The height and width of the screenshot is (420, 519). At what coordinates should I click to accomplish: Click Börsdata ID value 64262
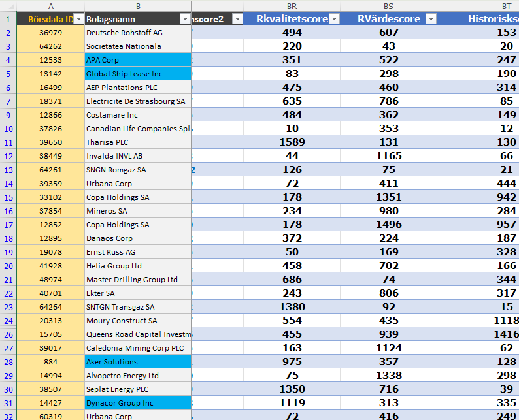click(x=50, y=46)
